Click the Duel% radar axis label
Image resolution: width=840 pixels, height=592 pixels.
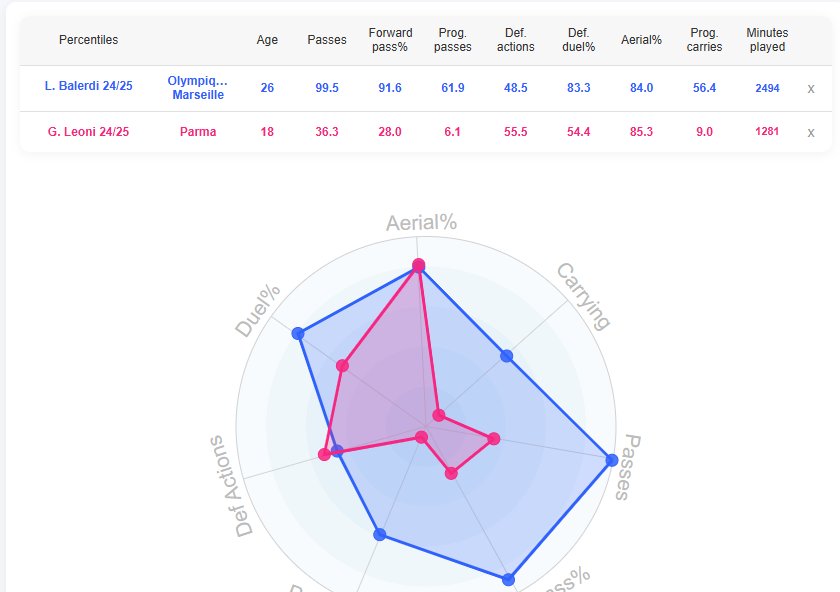pos(258,310)
